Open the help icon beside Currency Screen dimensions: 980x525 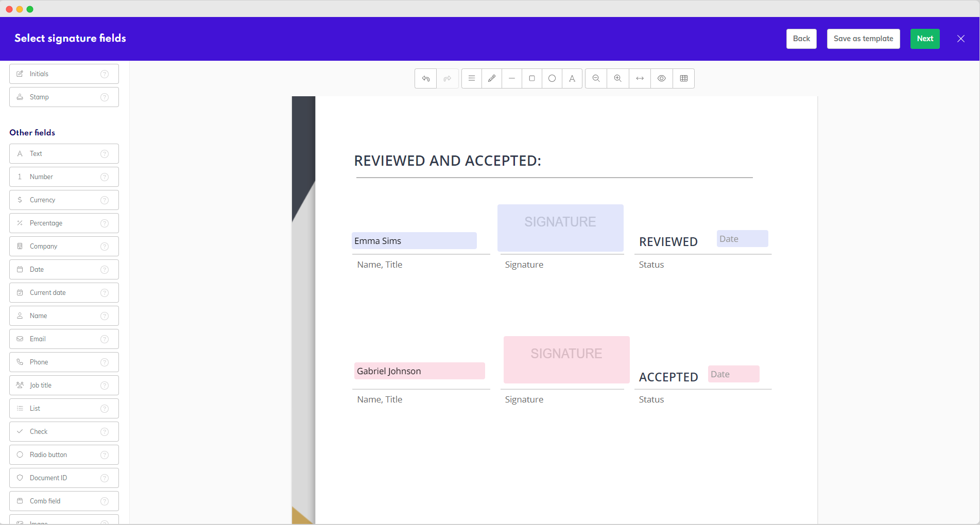tap(105, 200)
